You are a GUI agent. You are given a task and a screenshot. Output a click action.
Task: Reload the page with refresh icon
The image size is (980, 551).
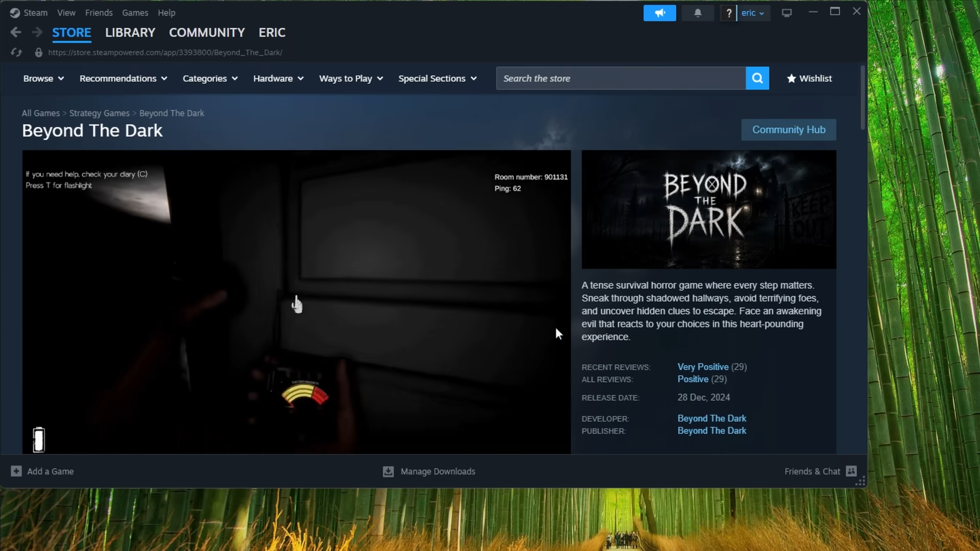click(x=16, y=52)
